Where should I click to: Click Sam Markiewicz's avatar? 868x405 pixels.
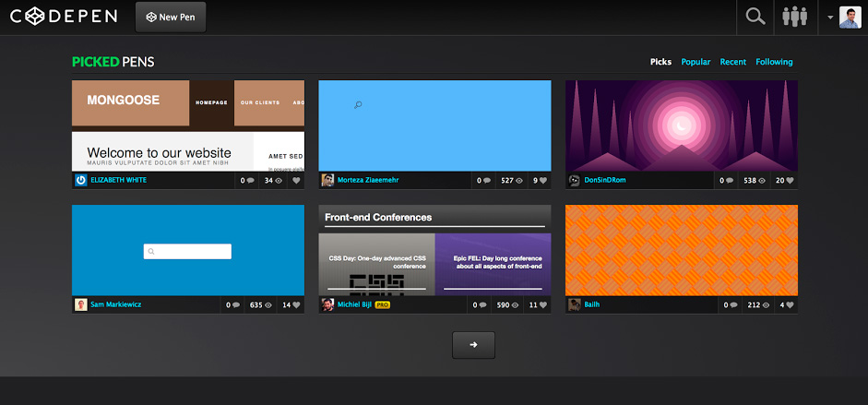81,304
